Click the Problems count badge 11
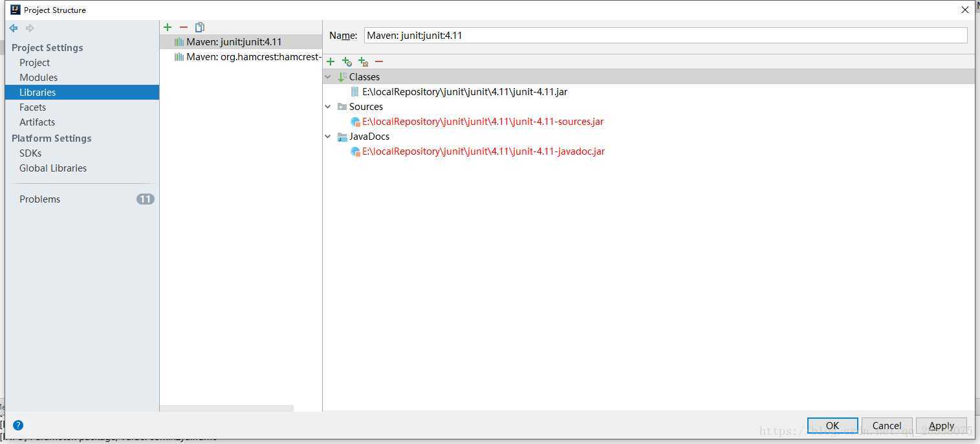The image size is (980, 444). point(145,199)
